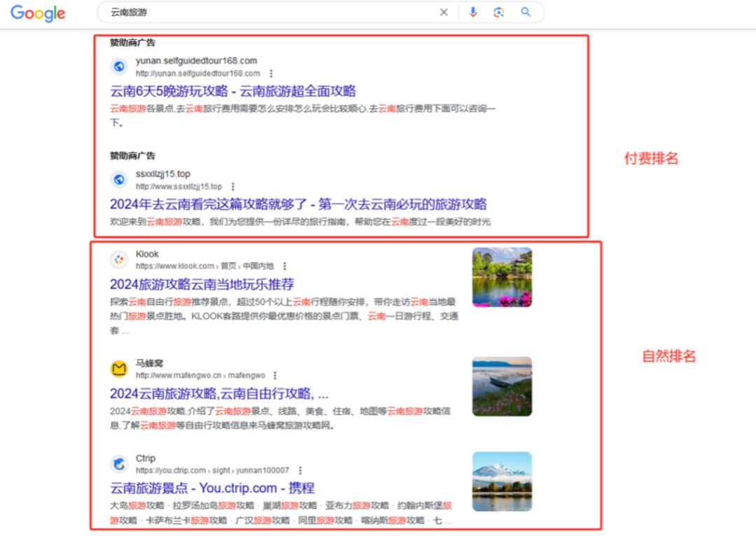Click the 马蜂窝 site favicon

click(119, 369)
